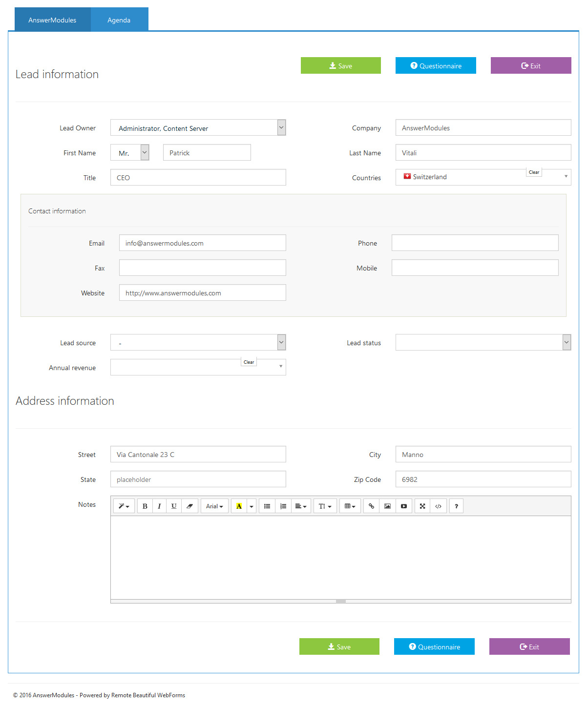Open the Countries selector showing Switzerland
Image resolution: width=588 pixels, height=707 pixels.
pyautogui.click(x=483, y=177)
